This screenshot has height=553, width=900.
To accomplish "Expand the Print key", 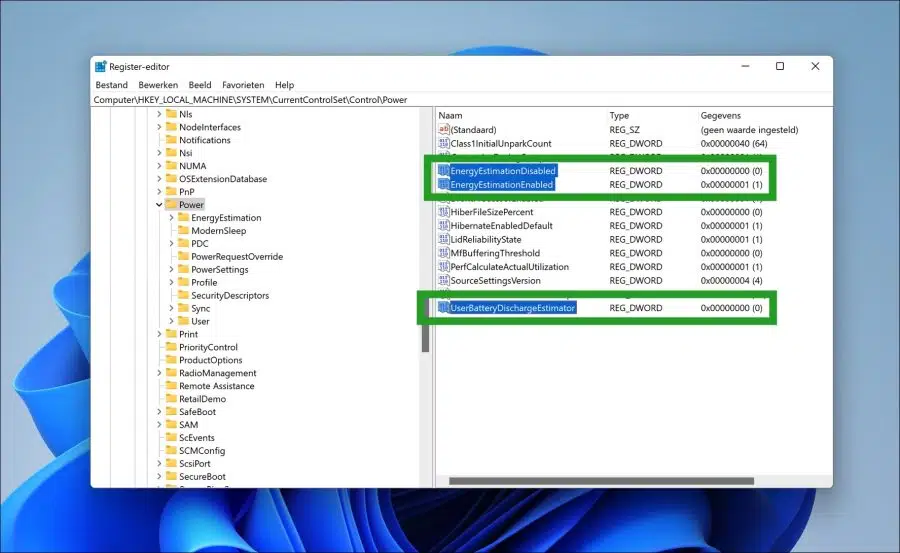I will point(159,334).
